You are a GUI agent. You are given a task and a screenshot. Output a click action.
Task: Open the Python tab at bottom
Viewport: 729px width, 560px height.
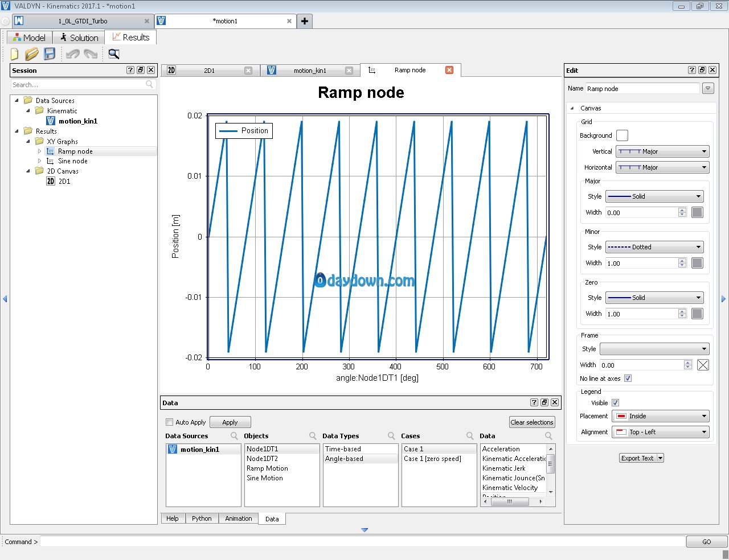[x=202, y=518]
